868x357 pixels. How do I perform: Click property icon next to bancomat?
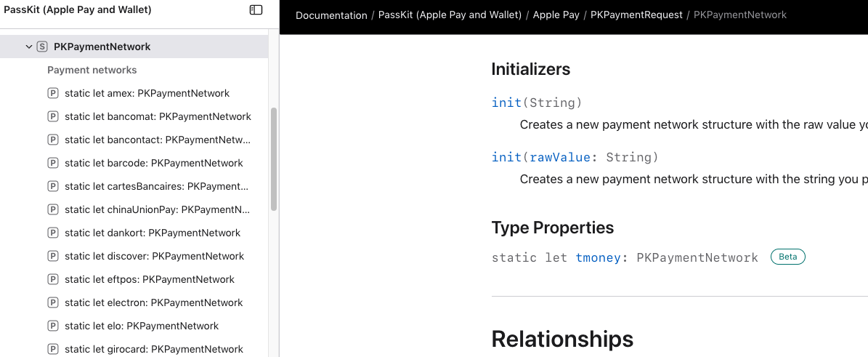52,116
